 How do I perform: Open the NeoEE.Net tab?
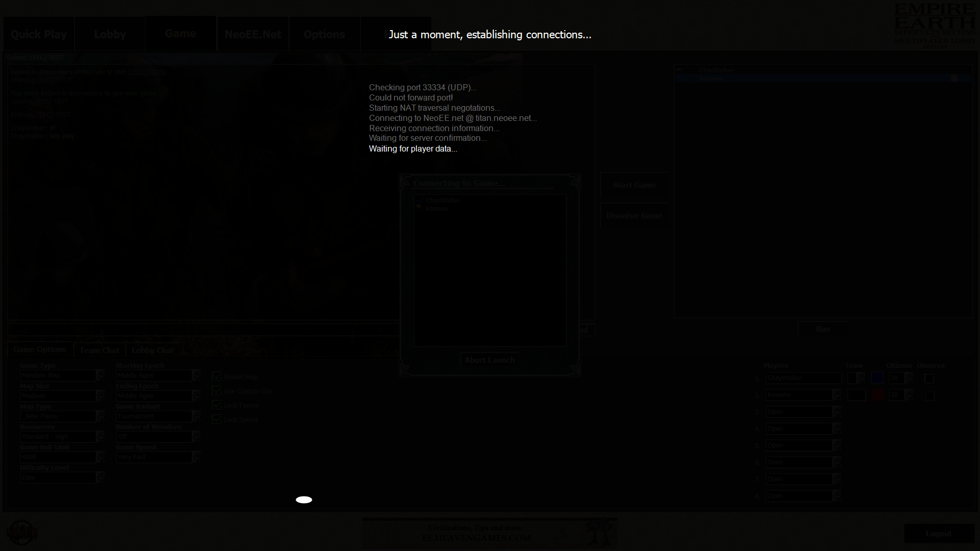point(253,34)
